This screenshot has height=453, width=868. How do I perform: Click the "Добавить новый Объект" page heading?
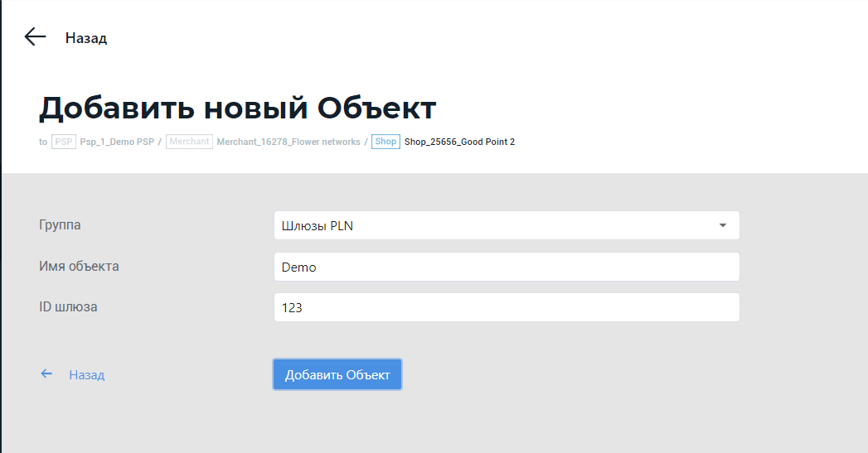(237, 108)
